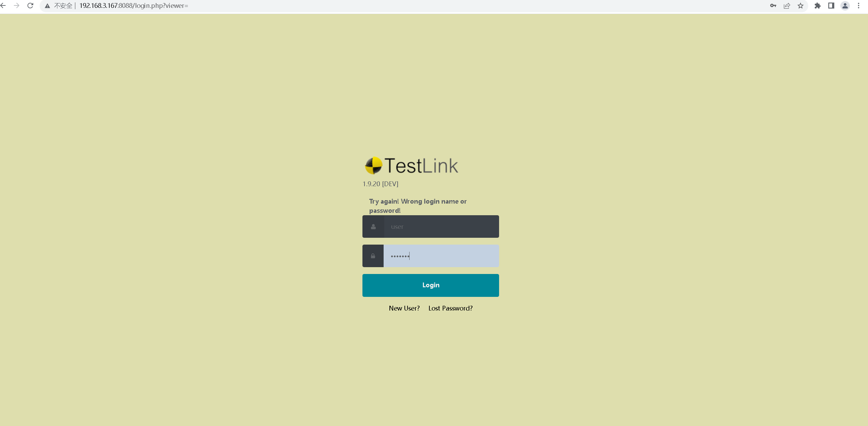Click the TestLink logo
The width and height of the screenshot is (868, 426).
(412, 166)
